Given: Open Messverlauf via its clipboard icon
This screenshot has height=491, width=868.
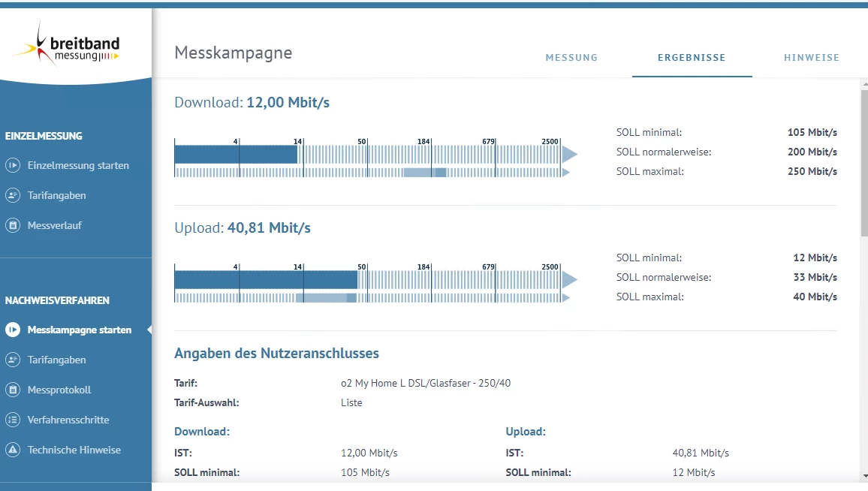Looking at the screenshot, I should click(x=13, y=225).
